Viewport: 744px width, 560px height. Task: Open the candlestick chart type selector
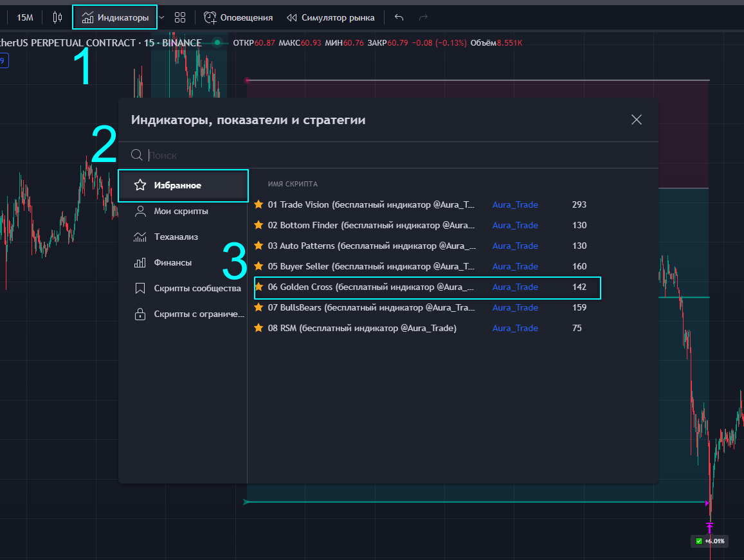coord(57,17)
